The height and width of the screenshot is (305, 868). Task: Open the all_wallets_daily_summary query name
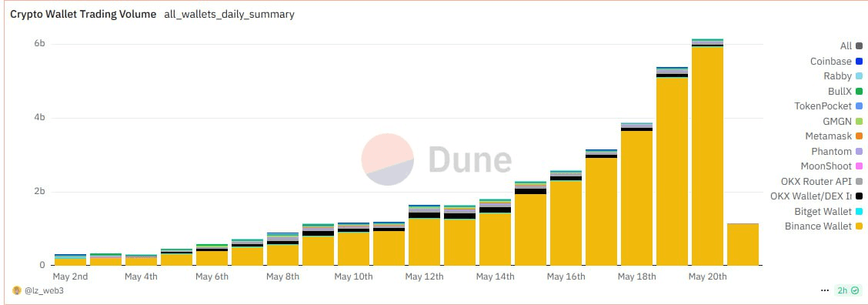pyautogui.click(x=229, y=15)
